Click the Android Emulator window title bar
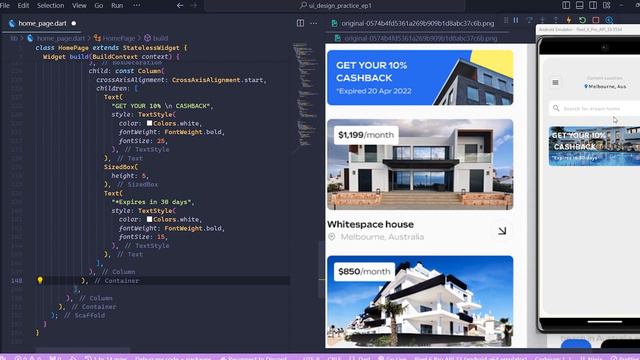This screenshot has width=640, height=360. click(588, 29)
